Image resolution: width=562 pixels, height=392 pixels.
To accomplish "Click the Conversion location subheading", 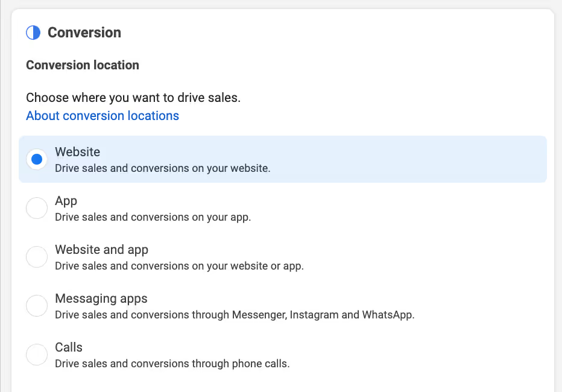I will tap(83, 65).
